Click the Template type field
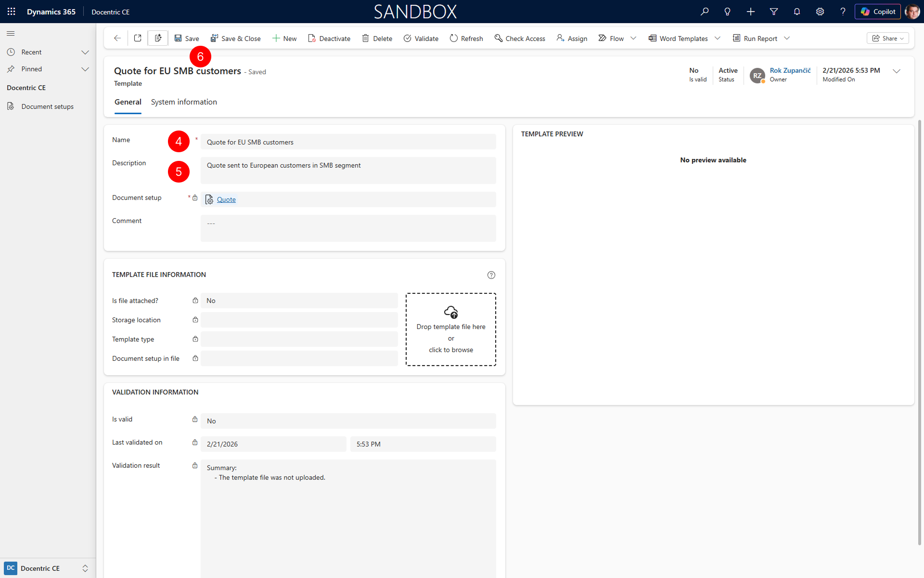 pos(299,339)
